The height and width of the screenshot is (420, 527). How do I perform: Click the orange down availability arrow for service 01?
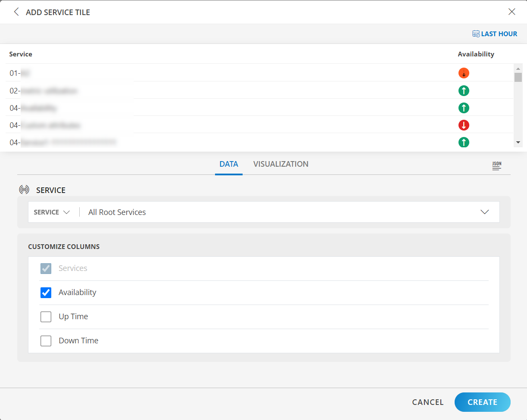coord(464,73)
